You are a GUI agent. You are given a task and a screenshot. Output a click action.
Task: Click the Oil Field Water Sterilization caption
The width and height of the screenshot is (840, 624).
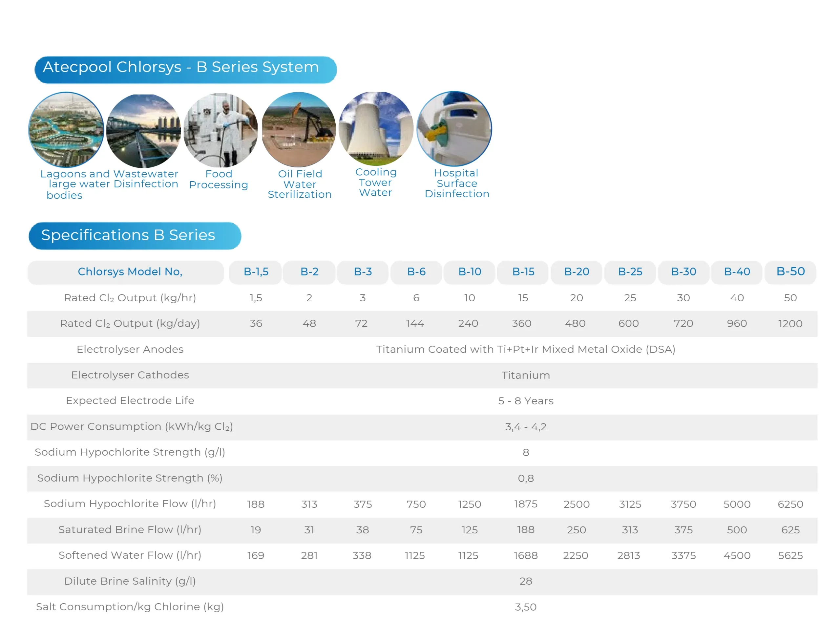pos(300,184)
